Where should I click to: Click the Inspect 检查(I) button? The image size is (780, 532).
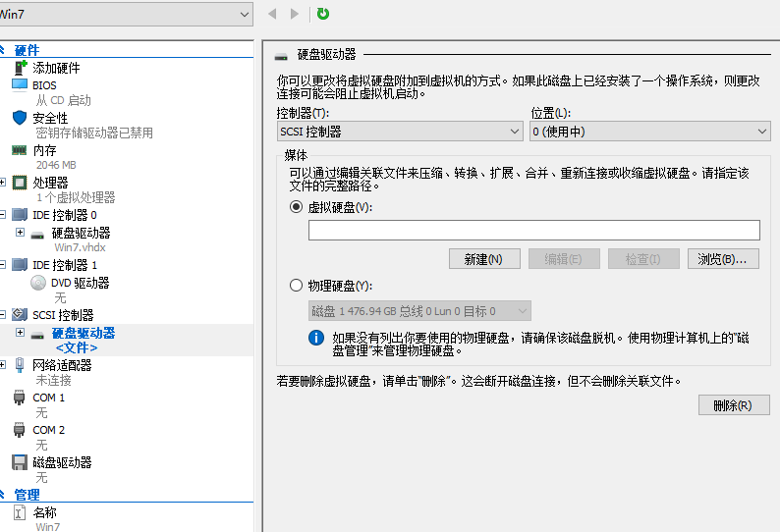(643, 259)
